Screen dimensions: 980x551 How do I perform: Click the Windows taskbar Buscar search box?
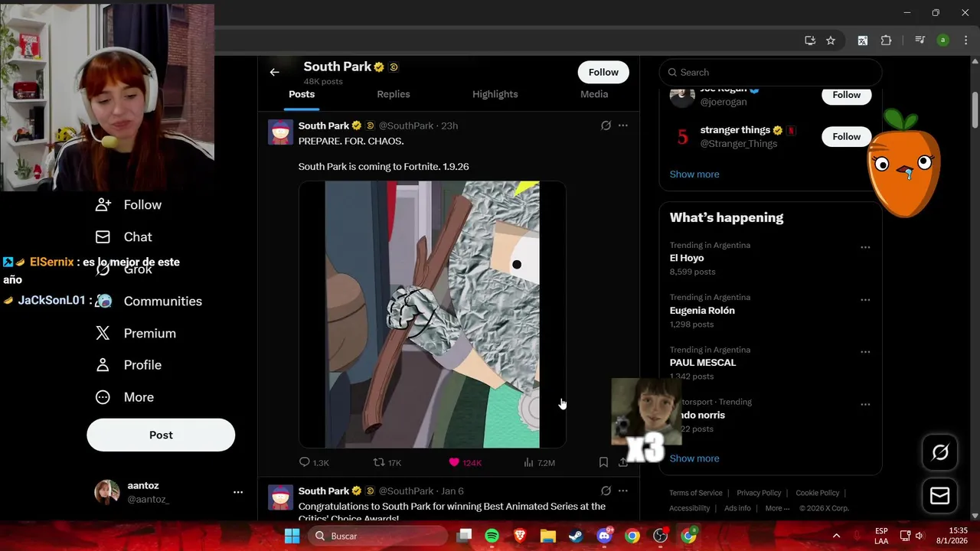click(x=378, y=536)
